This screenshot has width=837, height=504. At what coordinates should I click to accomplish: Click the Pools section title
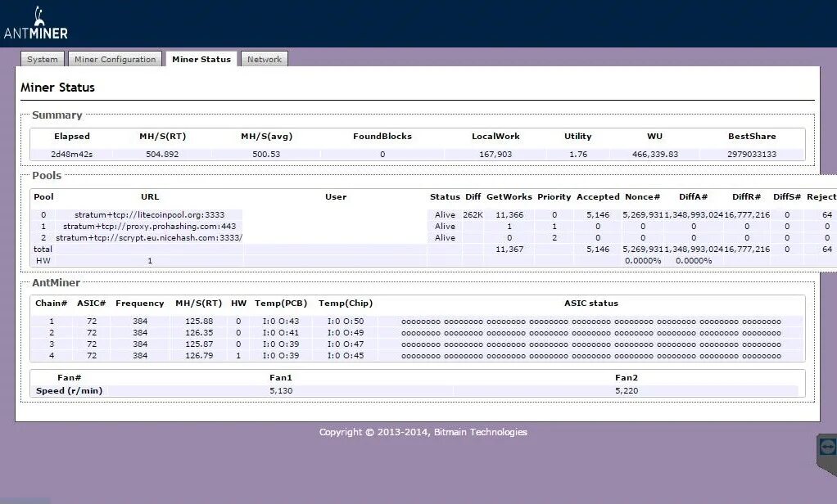tap(47, 175)
